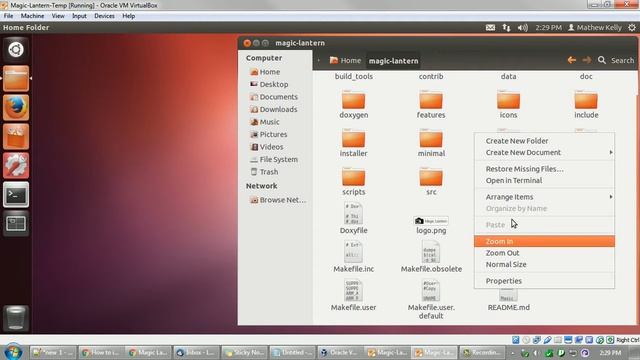
Task: Open the Workspace Switcher launcher icon
Action: pyautogui.click(x=16, y=223)
